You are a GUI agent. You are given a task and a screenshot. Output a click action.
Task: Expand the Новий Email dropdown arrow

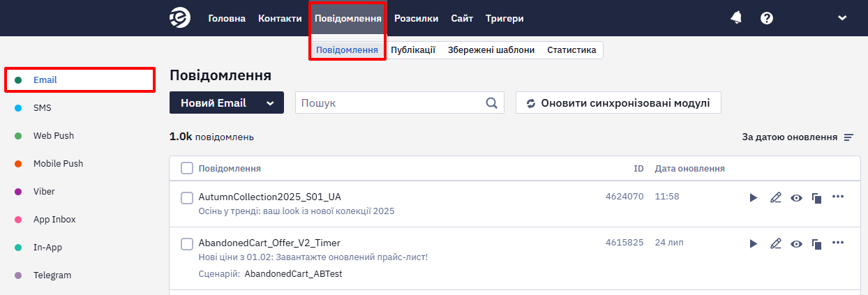[x=270, y=103]
